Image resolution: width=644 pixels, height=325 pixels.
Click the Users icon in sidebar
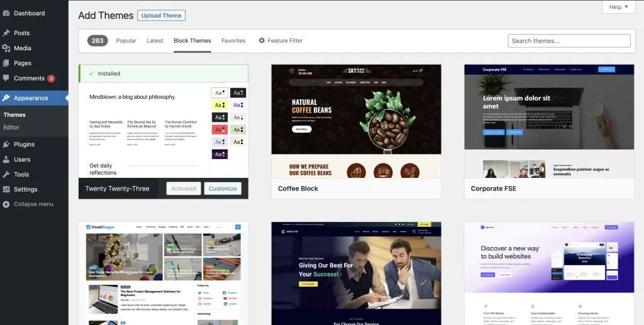coord(6,160)
